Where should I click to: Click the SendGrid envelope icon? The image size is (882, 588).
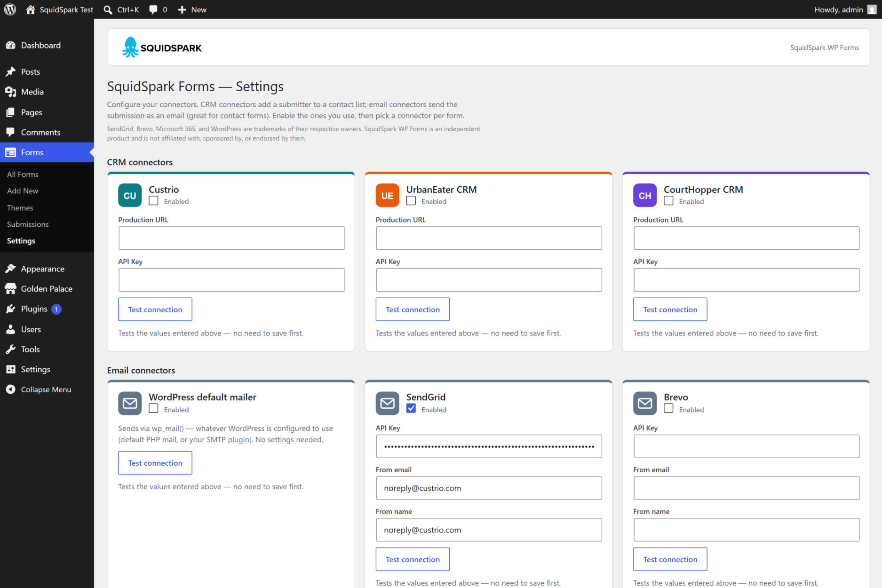click(387, 403)
